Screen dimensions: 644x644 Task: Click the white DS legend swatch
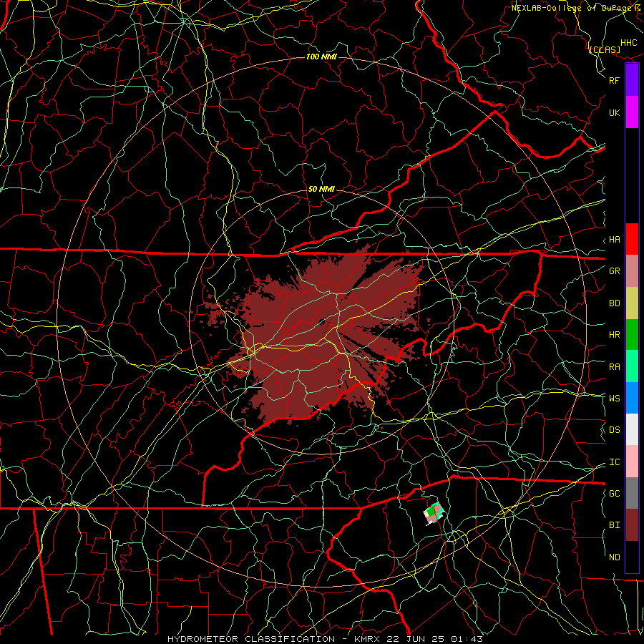click(x=632, y=429)
